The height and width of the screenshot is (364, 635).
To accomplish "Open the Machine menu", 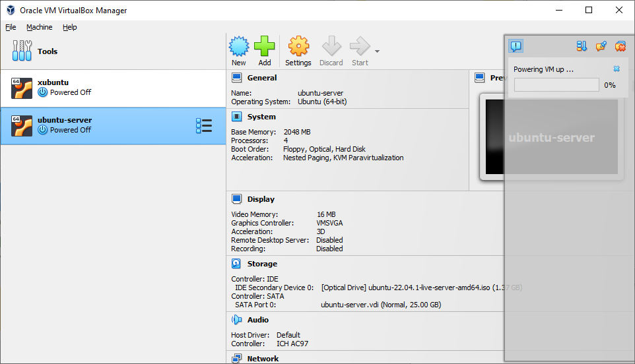I will (x=40, y=27).
